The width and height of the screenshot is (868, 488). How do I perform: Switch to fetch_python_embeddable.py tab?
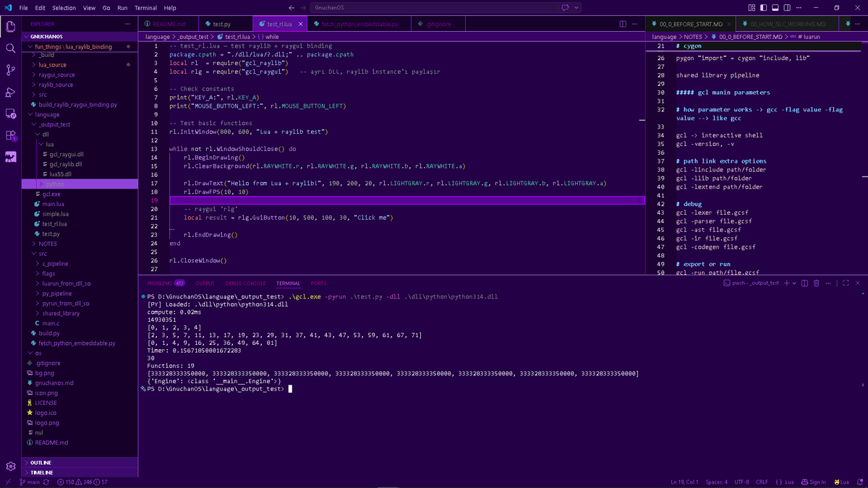click(x=360, y=24)
